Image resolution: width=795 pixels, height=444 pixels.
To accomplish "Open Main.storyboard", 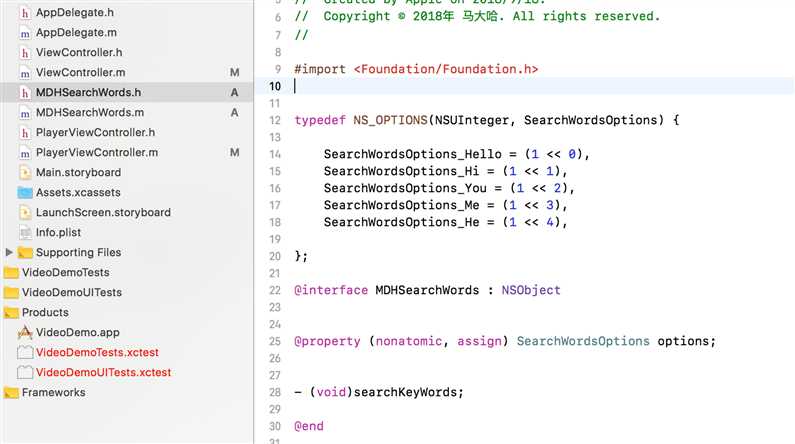I will (79, 172).
